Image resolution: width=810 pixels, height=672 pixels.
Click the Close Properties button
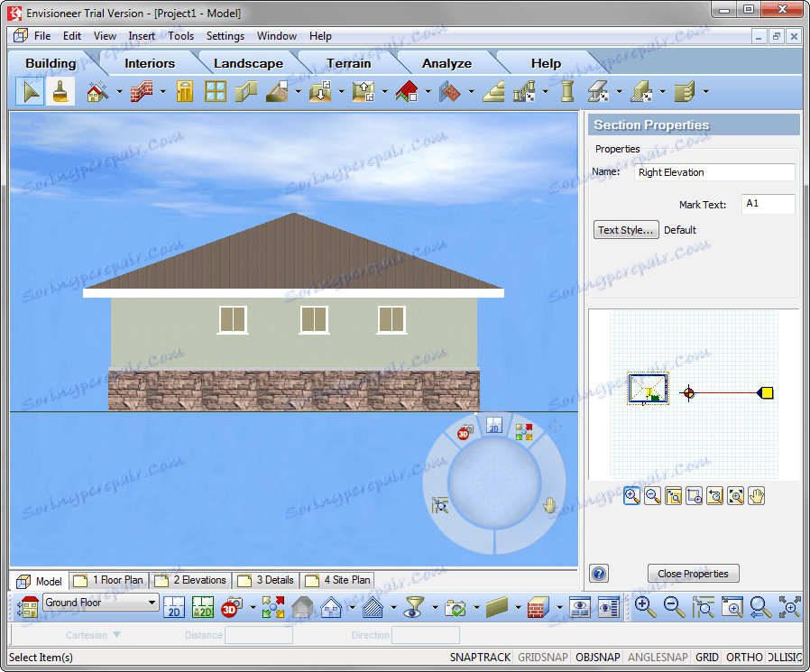point(693,574)
